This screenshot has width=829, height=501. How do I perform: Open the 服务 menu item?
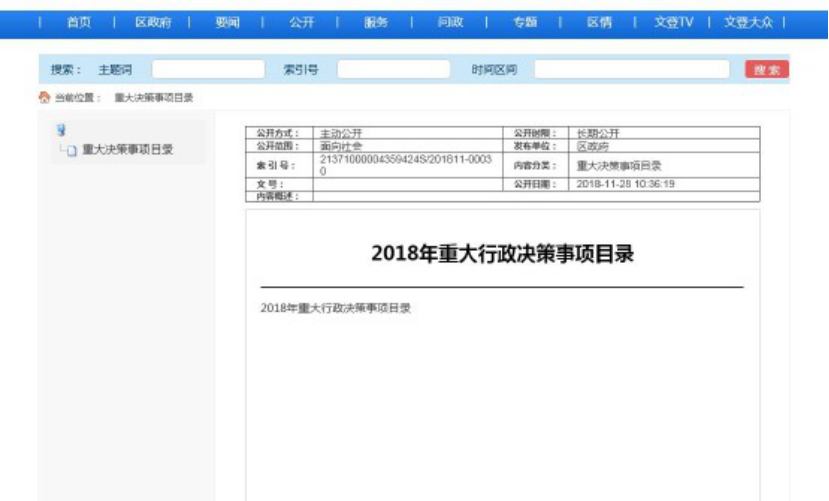click(x=376, y=22)
